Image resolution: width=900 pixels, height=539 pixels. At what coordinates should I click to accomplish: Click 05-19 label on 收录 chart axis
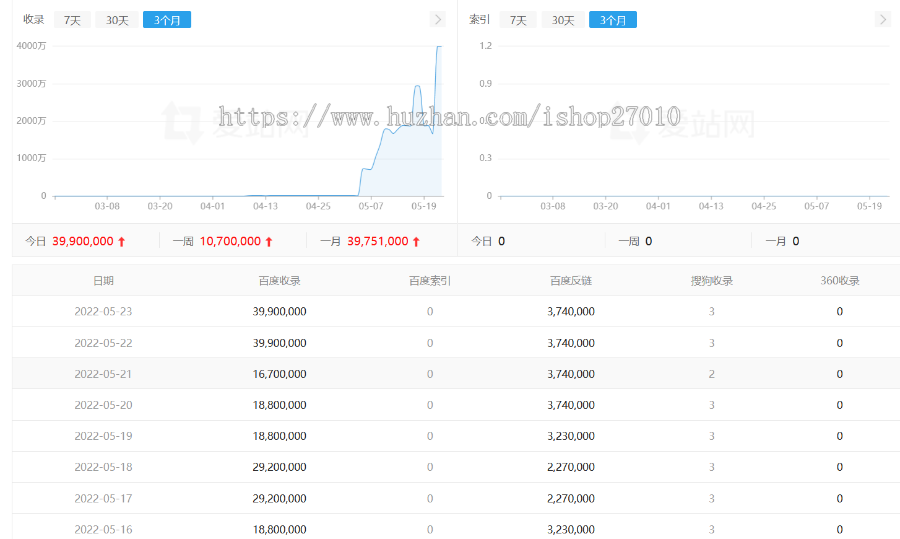pyautogui.click(x=424, y=206)
